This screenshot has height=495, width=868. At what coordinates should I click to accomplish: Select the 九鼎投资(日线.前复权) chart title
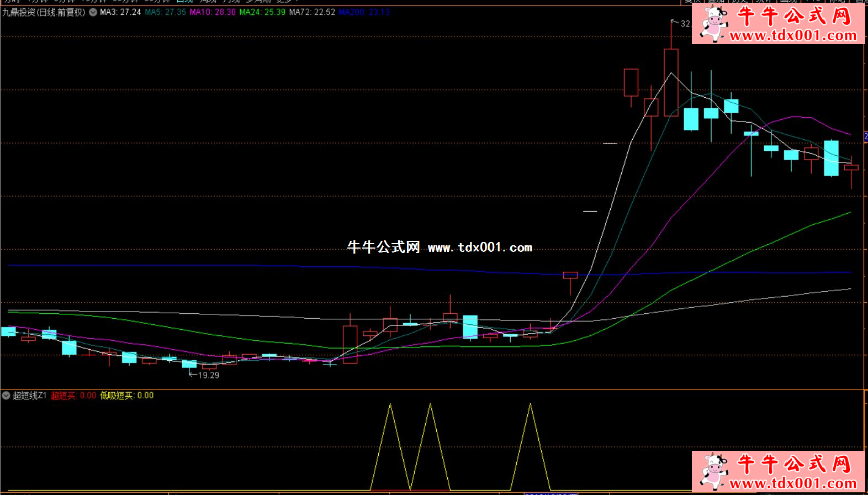[x=44, y=12]
